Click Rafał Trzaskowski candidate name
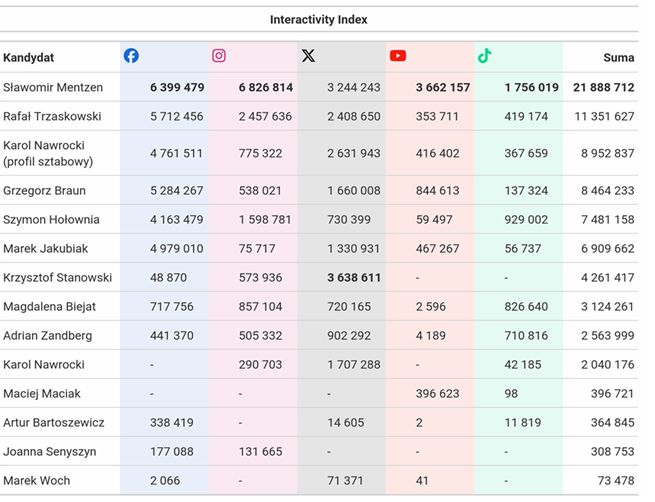This screenshot has height=502, width=655. 52,117
